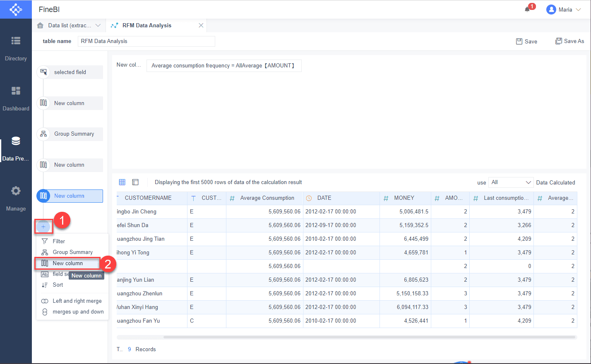Close the RFM Data Analysis tab
This screenshot has height=364, width=591.
[x=201, y=25]
